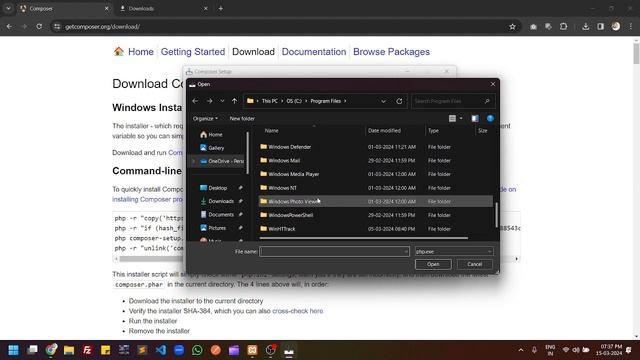Select Gallery in the navigation pane

[x=212, y=148]
